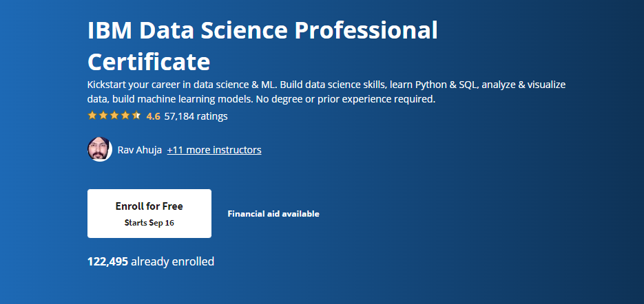
Task: Click the half-filled fifth rating star
Action: (x=136, y=116)
